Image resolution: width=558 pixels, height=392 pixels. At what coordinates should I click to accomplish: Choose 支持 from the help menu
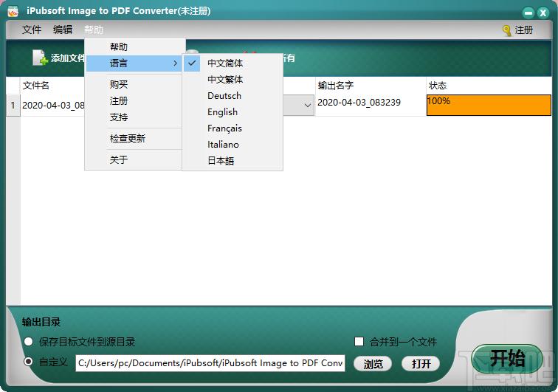[135, 117]
